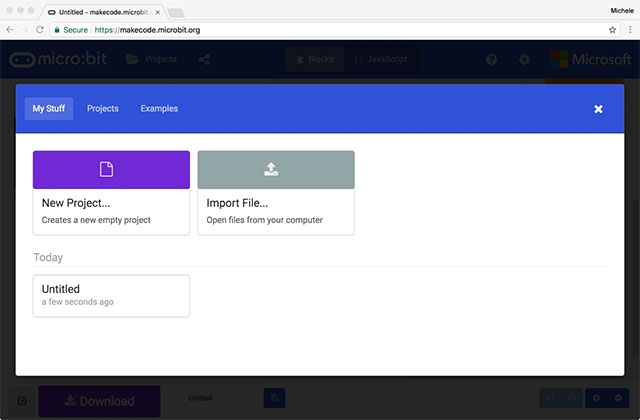The image size is (640, 420).
Task: Click the micro:bit logo
Action: (x=58, y=60)
